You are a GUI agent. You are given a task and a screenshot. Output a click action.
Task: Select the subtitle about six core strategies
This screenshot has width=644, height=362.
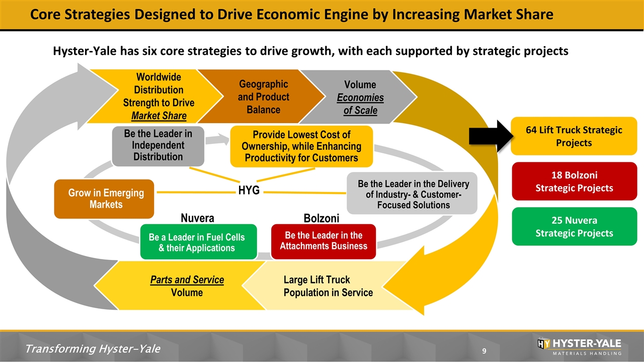(310, 51)
